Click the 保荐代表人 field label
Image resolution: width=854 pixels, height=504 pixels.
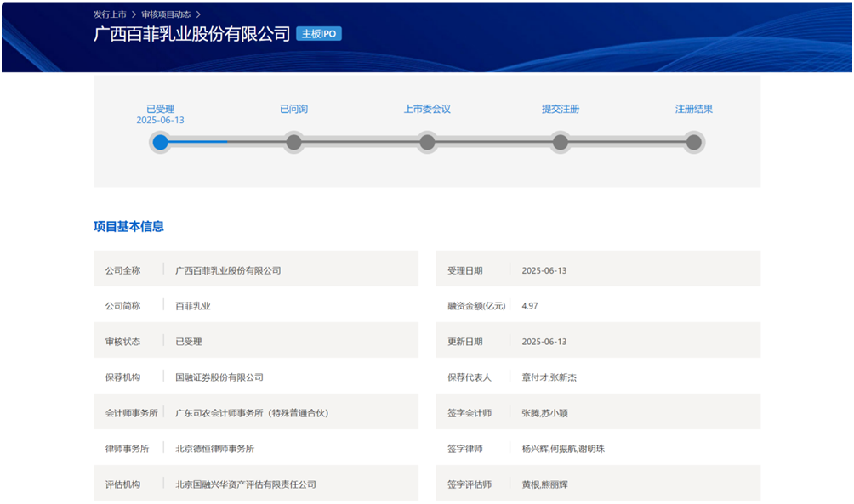tap(470, 377)
